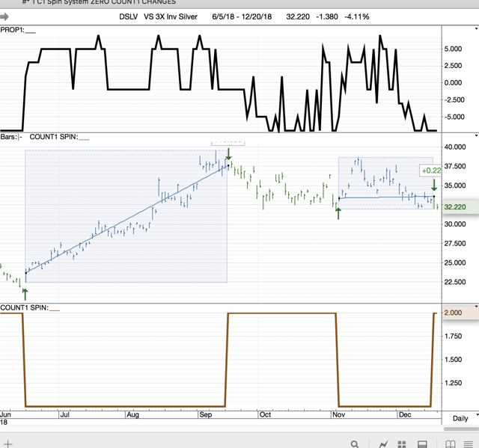The width and height of the screenshot is (479, 448).
Task: Click the VS 3X Inv Silver name
Action: (171, 16)
